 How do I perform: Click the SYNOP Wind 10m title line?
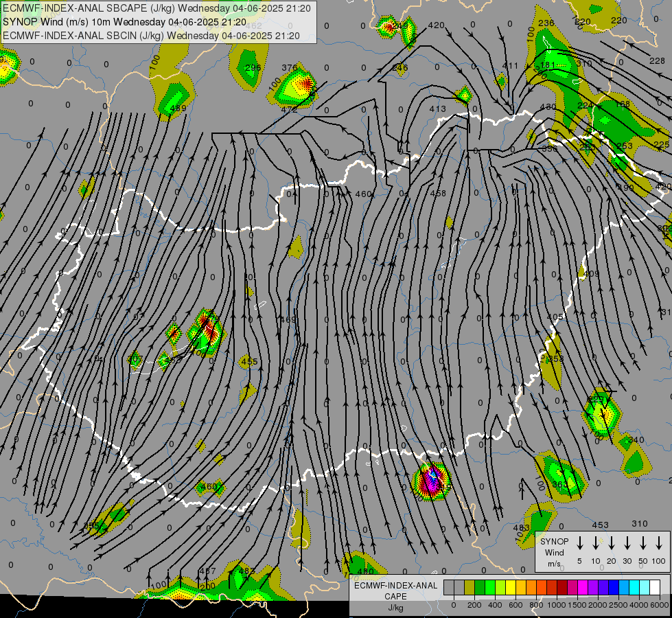pos(125,22)
